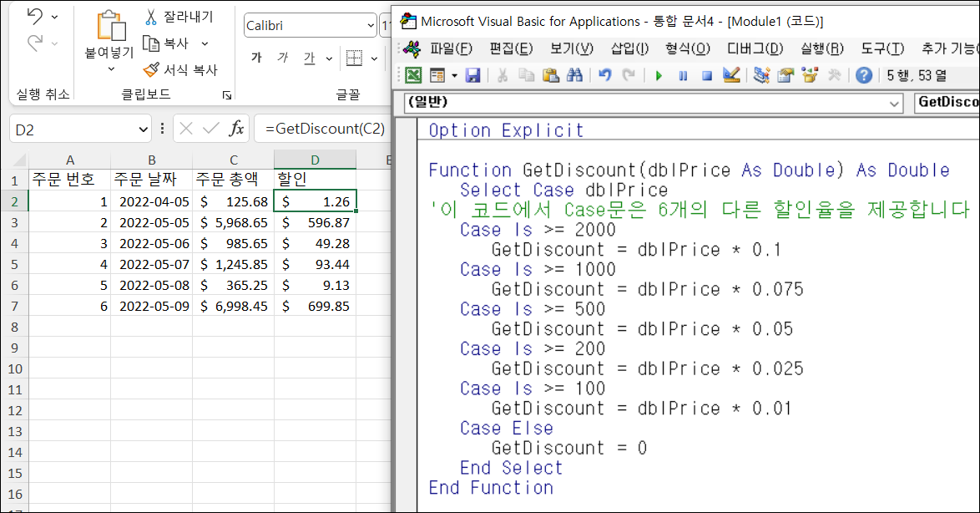The height and width of the screenshot is (513, 980).
Task: Toggle Design Mode in the VBA toolbar
Action: click(731, 76)
